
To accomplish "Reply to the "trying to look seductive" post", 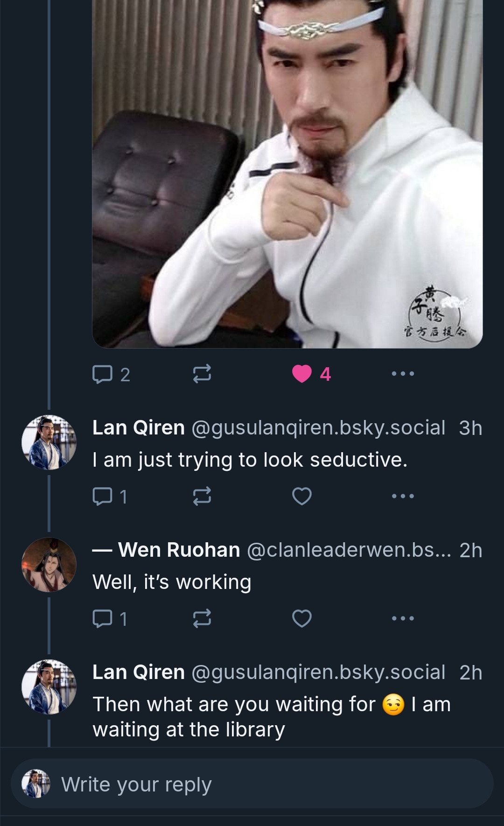I will (x=110, y=497).
